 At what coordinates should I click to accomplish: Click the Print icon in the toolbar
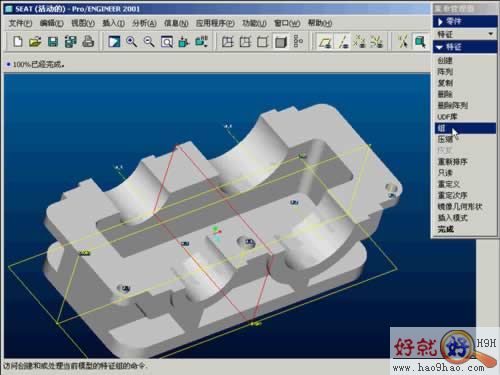pos(88,42)
